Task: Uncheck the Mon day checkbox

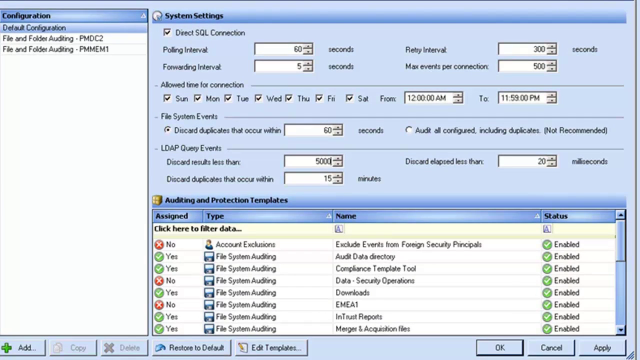Action: (198, 98)
